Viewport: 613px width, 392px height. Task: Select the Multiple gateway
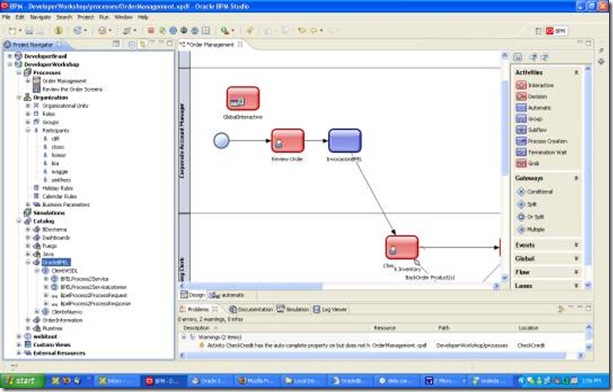coord(531,229)
